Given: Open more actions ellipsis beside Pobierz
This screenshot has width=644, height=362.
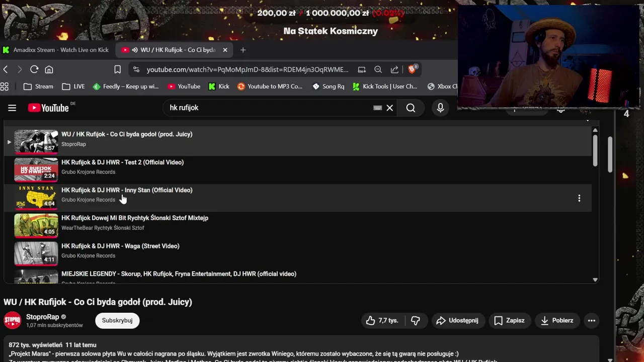Looking at the screenshot, I should (x=592, y=320).
